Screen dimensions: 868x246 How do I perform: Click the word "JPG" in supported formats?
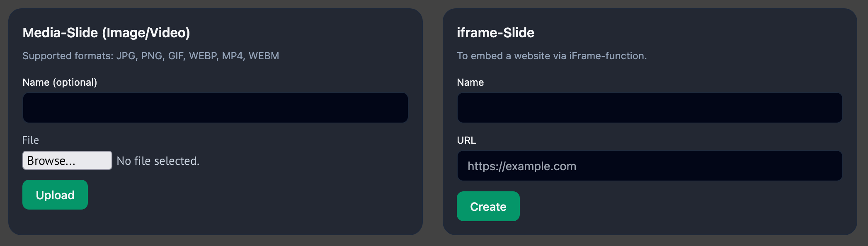(x=126, y=56)
